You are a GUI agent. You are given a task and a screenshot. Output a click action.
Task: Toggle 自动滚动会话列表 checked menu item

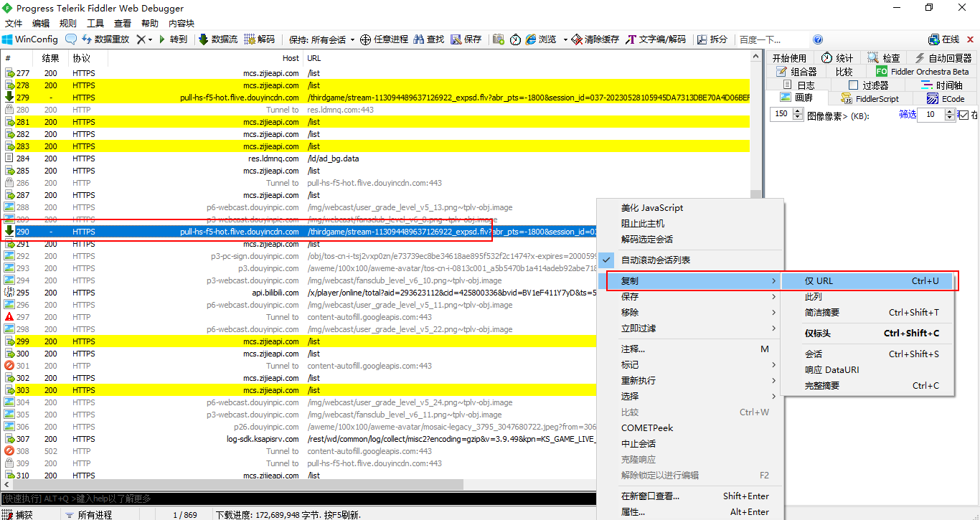coord(690,260)
